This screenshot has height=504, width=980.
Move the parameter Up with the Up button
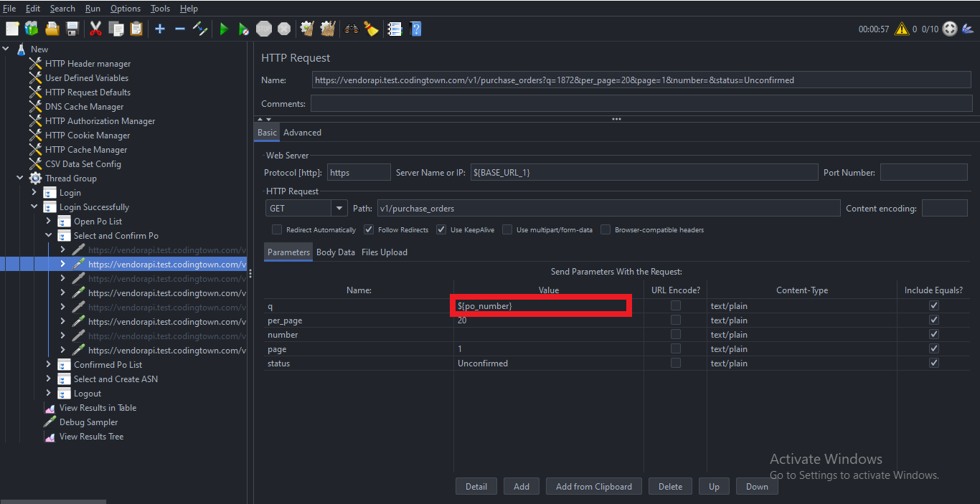click(x=714, y=486)
